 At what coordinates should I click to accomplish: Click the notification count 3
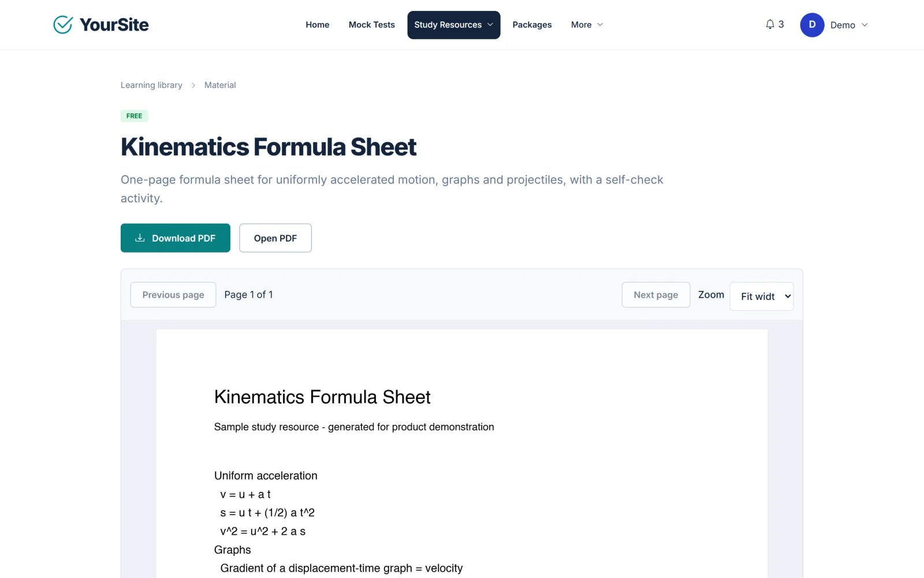click(x=781, y=24)
